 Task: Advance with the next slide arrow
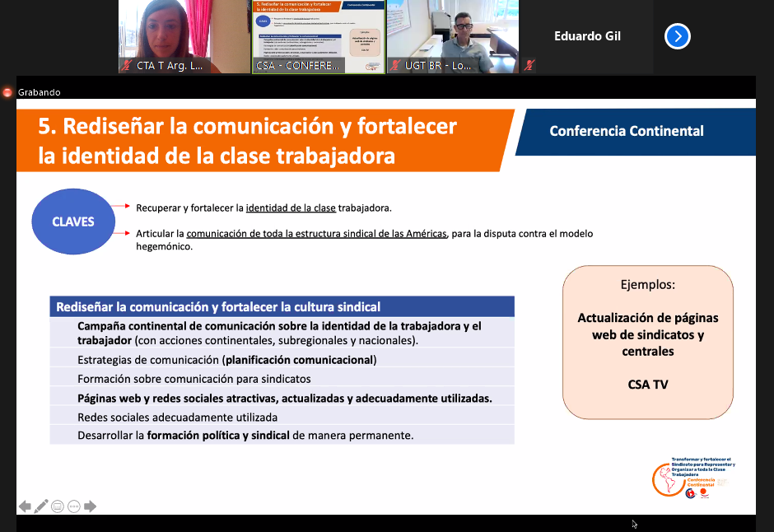(91, 506)
